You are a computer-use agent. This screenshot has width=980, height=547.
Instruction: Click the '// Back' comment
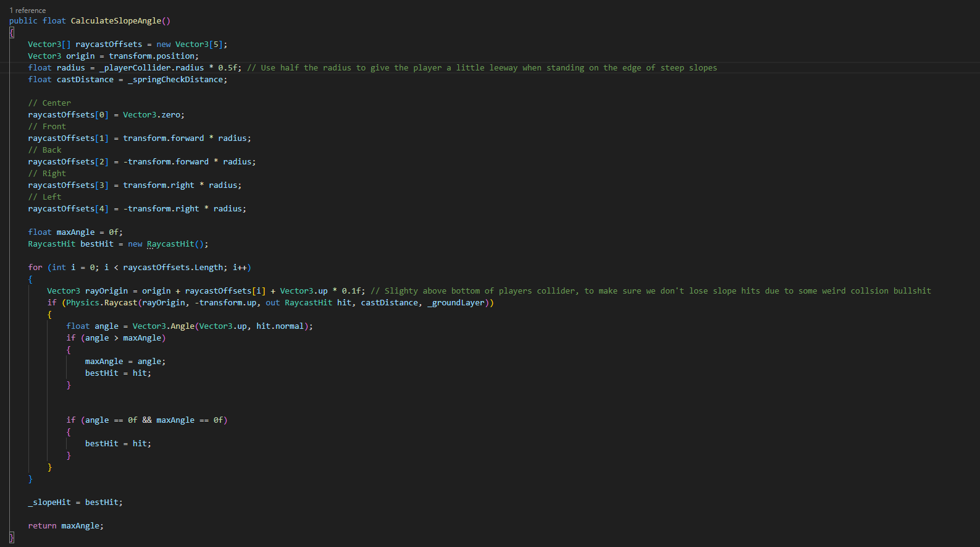[44, 150]
